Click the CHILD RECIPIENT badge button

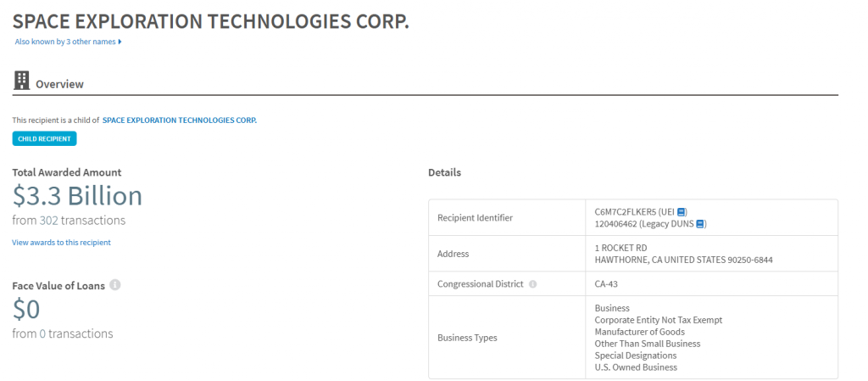click(x=44, y=139)
